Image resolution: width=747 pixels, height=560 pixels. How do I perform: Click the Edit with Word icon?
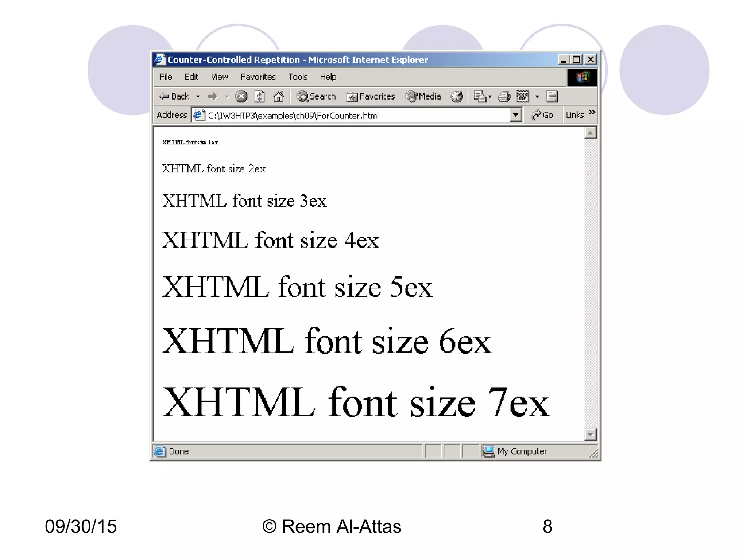point(523,96)
